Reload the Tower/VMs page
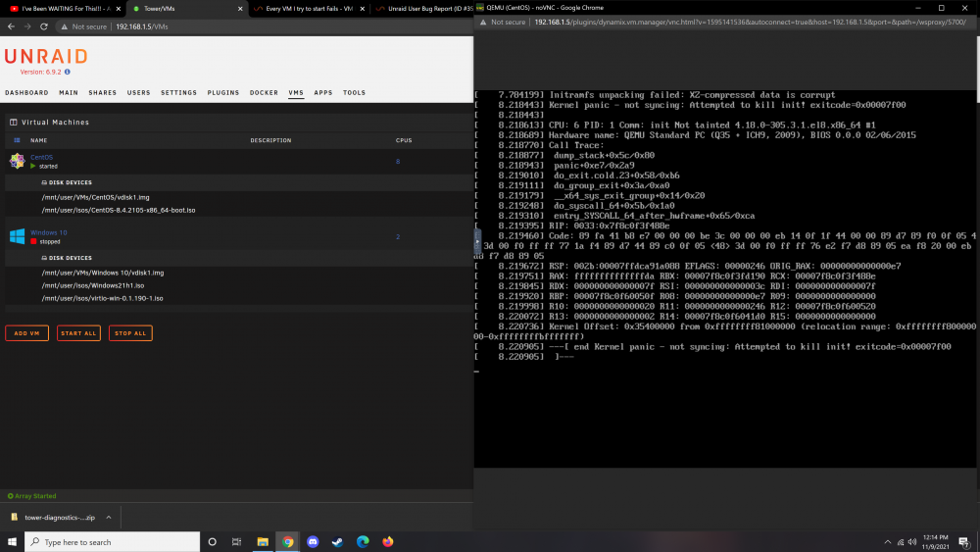 pos(44,26)
